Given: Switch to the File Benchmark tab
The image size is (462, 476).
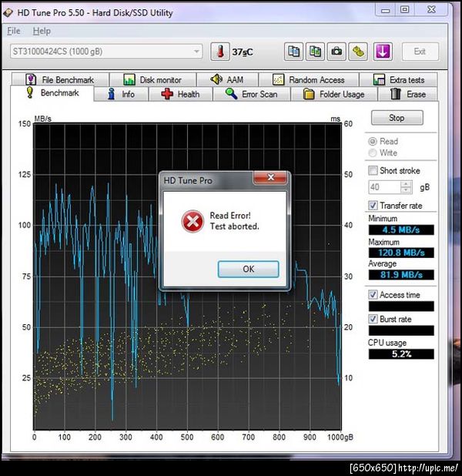Looking at the screenshot, I should click(60, 80).
